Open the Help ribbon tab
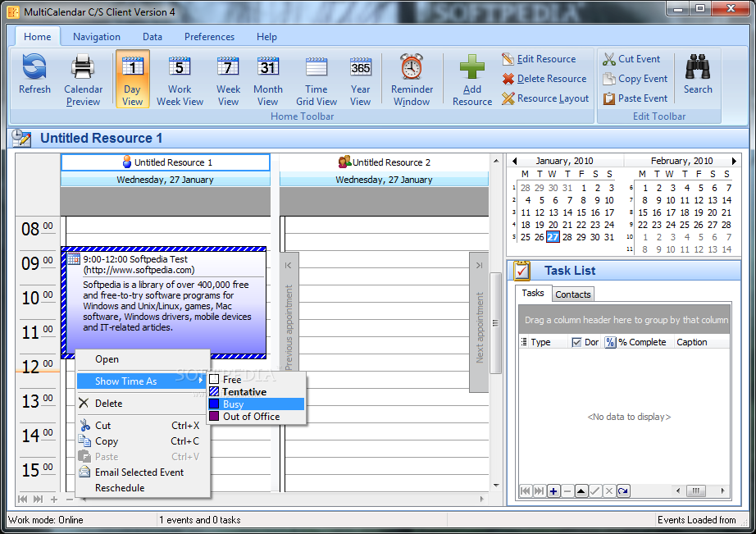 [266, 37]
